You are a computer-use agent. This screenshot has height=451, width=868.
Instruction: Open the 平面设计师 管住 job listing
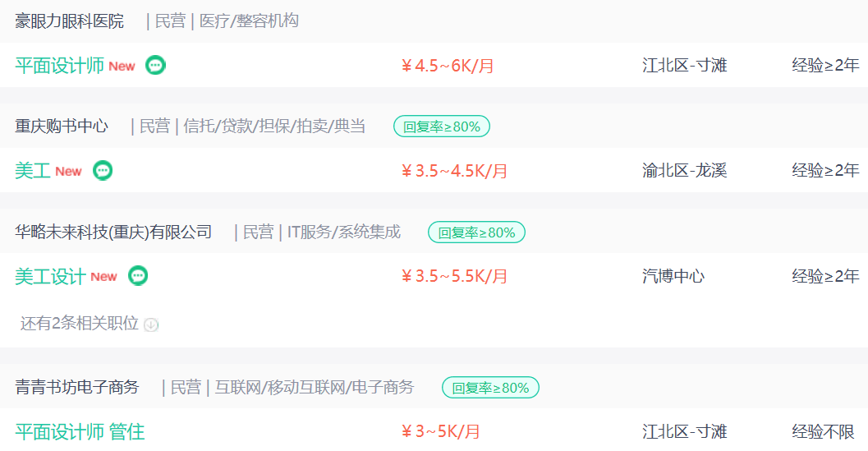point(80,431)
